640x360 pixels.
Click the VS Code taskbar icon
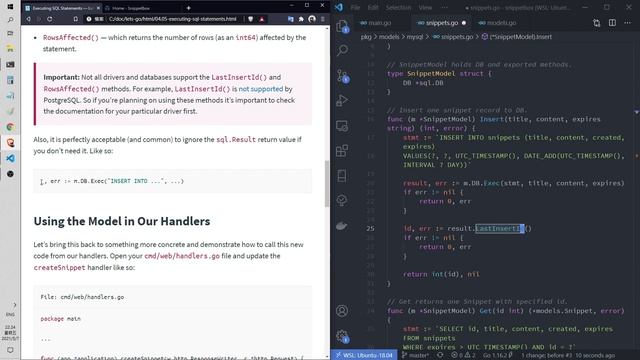click(10, 158)
